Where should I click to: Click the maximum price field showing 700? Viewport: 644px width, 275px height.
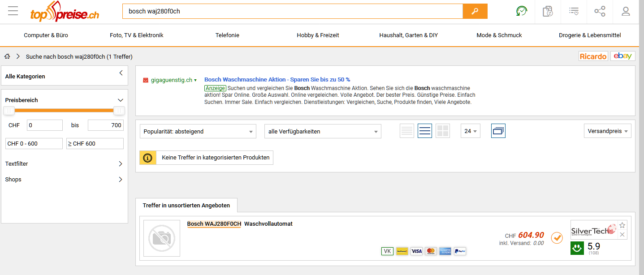[x=105, y=125]
